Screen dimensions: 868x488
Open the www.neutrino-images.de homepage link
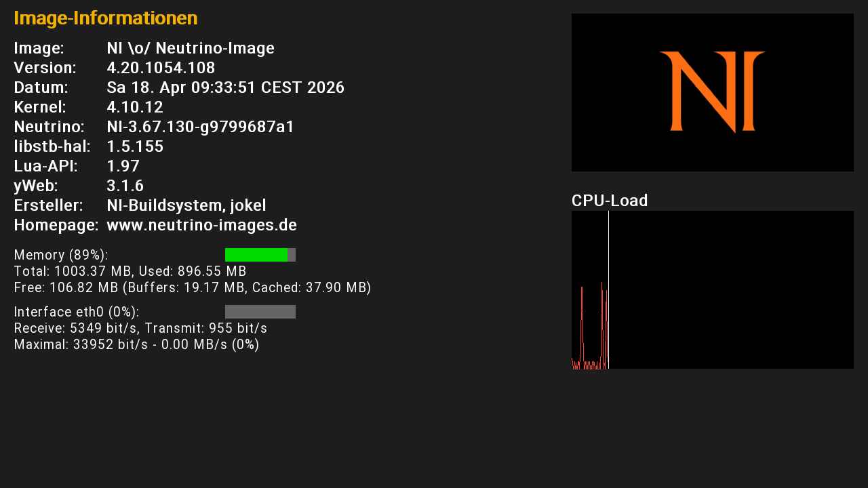tap(201, 225)
